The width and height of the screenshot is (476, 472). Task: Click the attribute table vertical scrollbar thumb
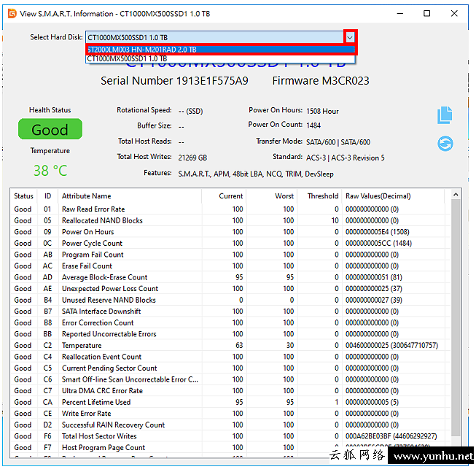tap(456, 318)
